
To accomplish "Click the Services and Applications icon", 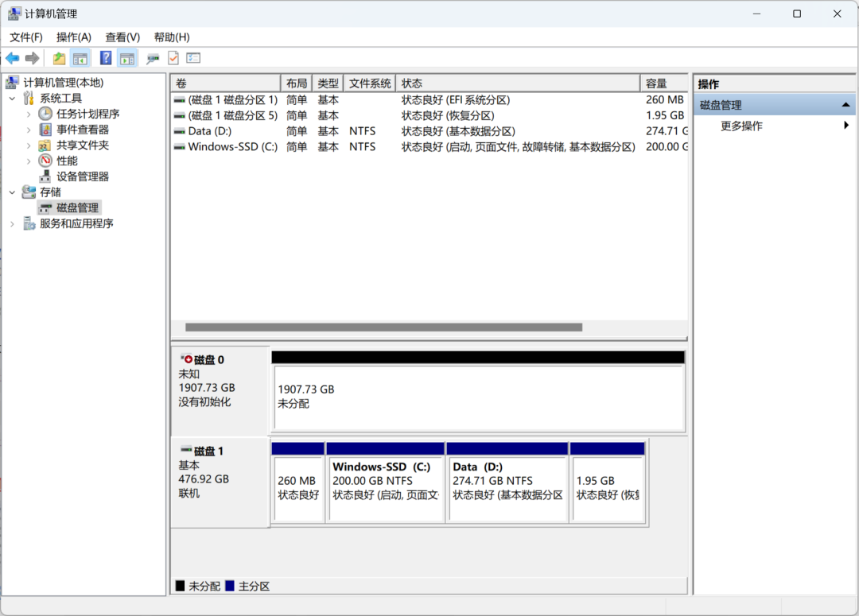I will click(x=29, y=223).
